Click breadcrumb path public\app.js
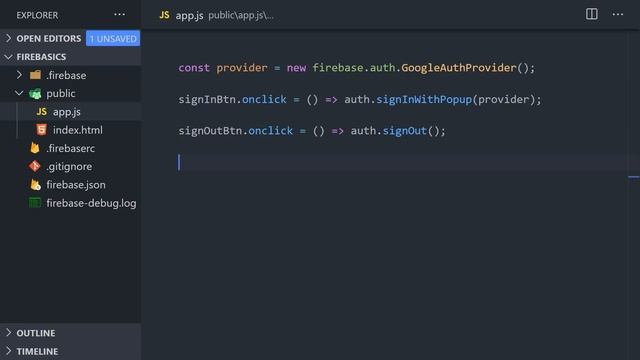The height and width of the screenshot is (360, 640). pyautogui.click(x=241, y=16)
